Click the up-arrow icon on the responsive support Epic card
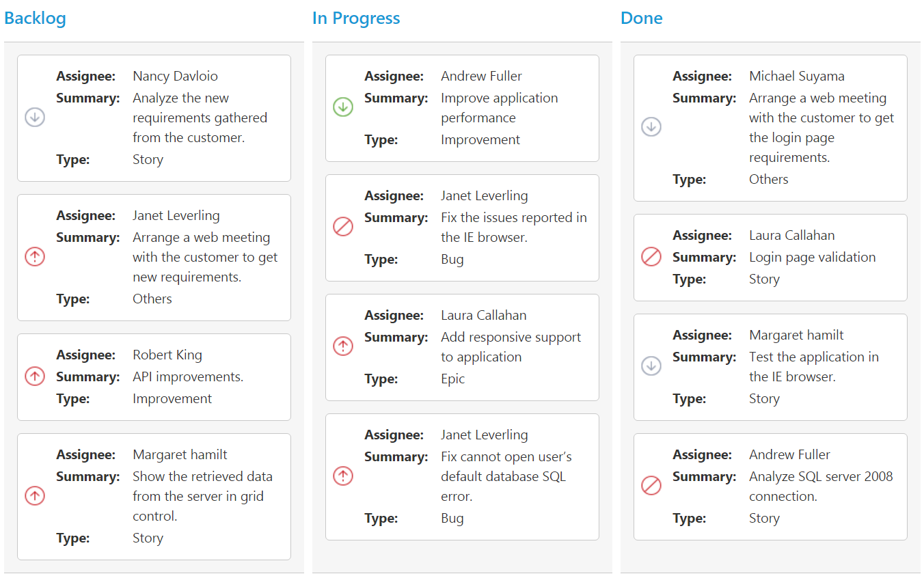The height and width of the screenshot is (576, 924). point(343,346)
